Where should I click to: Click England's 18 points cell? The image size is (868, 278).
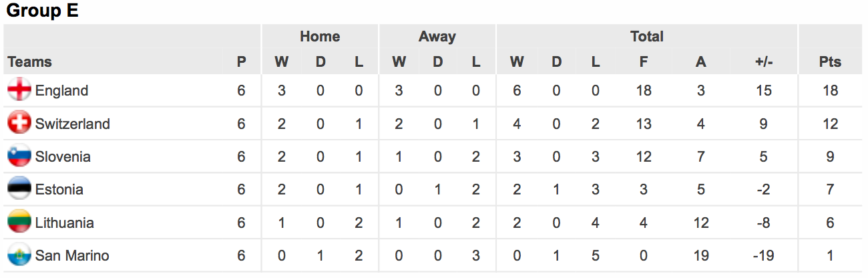[x=830, y=90]
